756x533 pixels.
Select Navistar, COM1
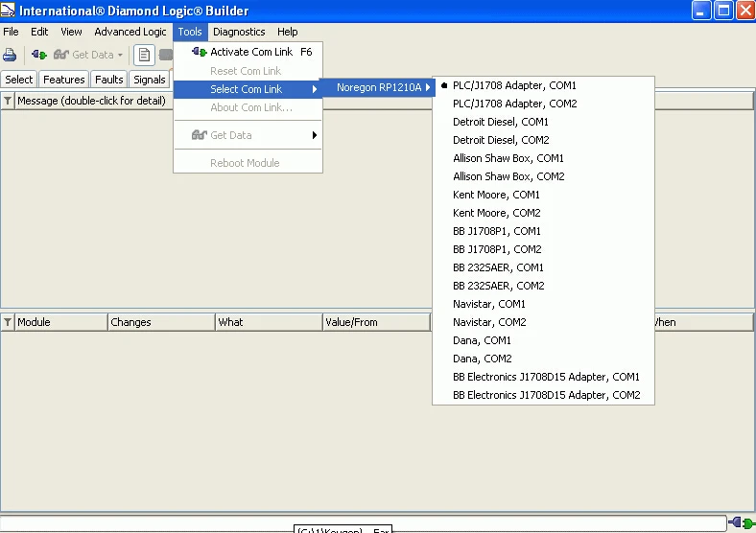coord(543,304)
